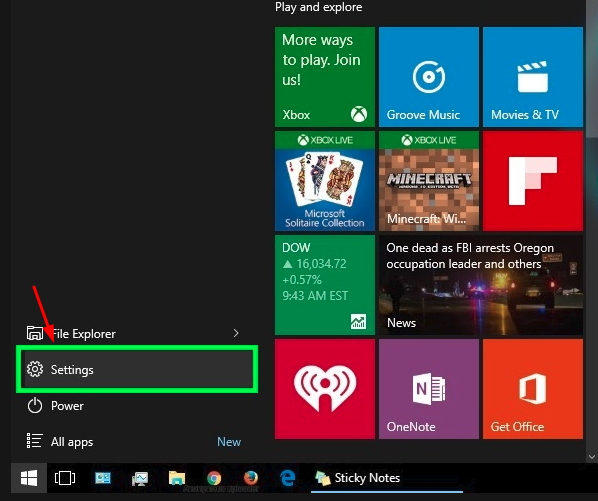
Task: Open the DOW Money tile
Action: tap(325, 285)
